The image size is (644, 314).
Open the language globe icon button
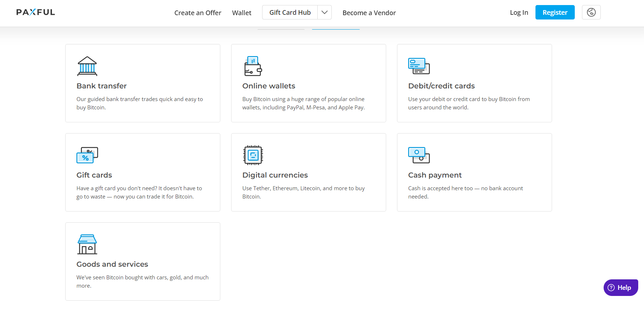pyautogui.click(x=591, y=12)
